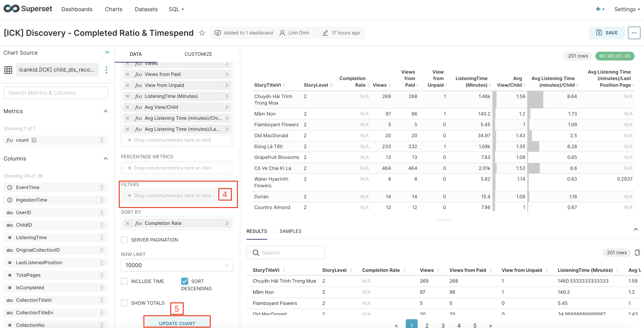Image resolution: width=644 pixels, height=328 pixels.
Task: Uncheck the SORT DESCENDING checkbox
Action: coord(184,281)
